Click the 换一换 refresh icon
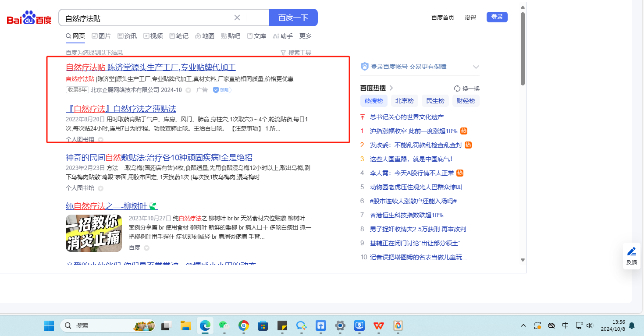 coord(457,88)
